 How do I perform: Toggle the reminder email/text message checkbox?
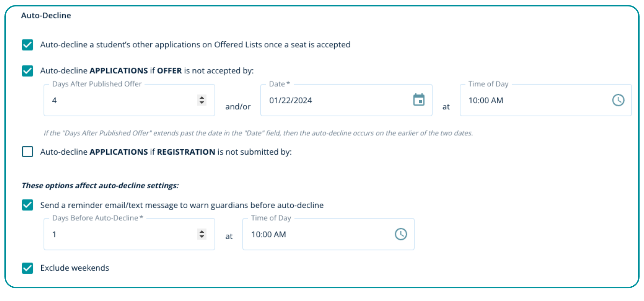[x=28, y=205]
